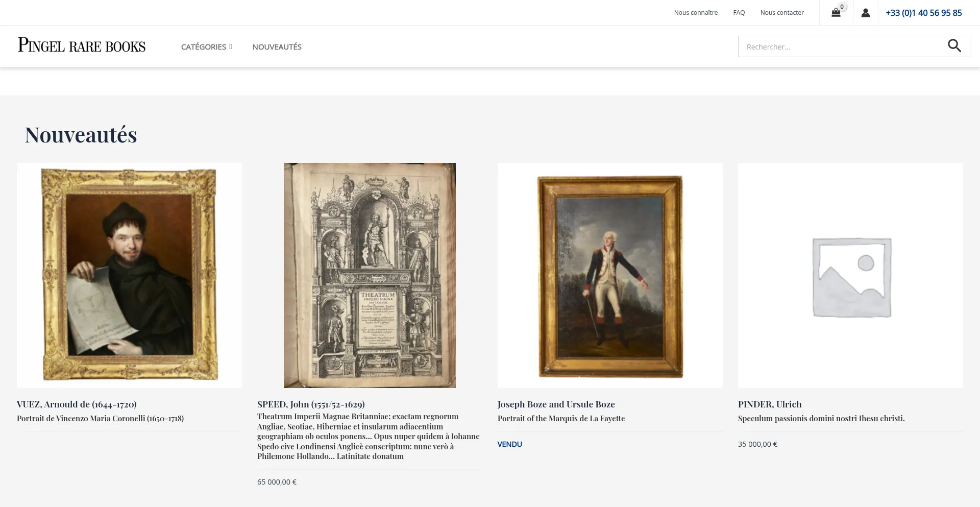Open VUEZ, Arnould de (1644-1720) title
This screenshot has height=507, width=980.
coord(77,404)
